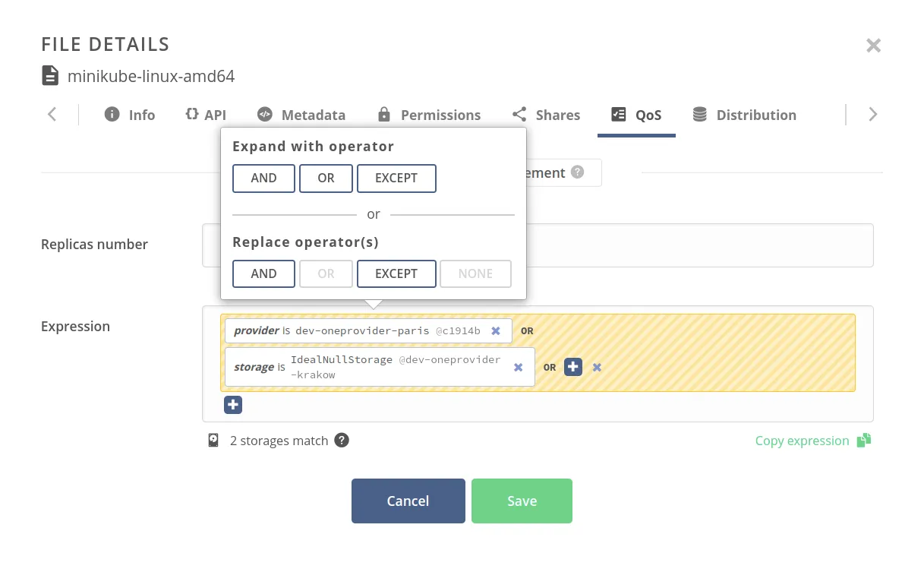The height and width of the screenshot is (572, 924).
Task: Replace operators with EXCEPT
Action: click(396, 273)
